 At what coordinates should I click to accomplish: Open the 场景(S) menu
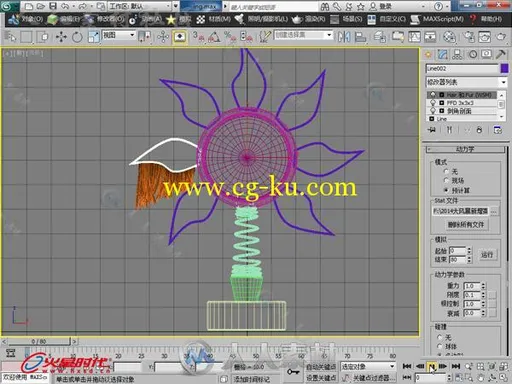(352, 19)
